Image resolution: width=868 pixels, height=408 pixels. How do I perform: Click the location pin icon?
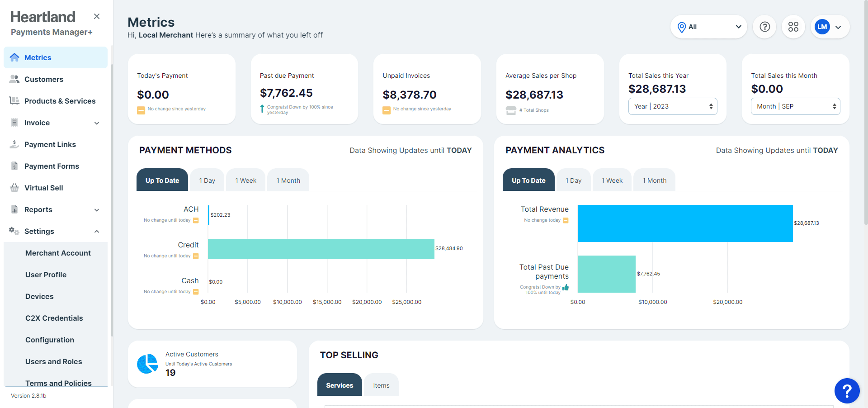[x=682, y=27]
